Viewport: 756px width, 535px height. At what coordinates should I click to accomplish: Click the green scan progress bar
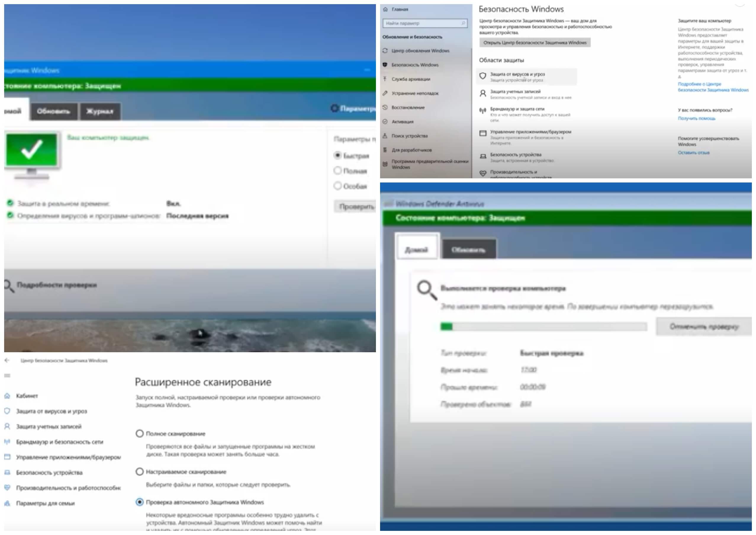[544, 326]
